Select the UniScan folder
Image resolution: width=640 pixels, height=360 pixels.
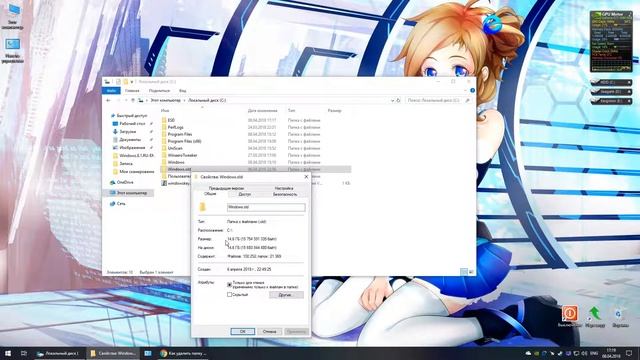coord(175,148)
